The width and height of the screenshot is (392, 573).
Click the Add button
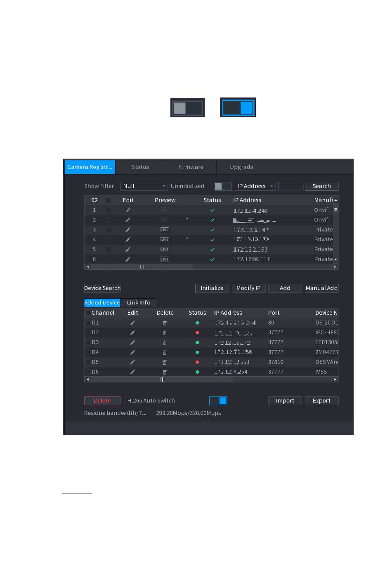point(285,288)
